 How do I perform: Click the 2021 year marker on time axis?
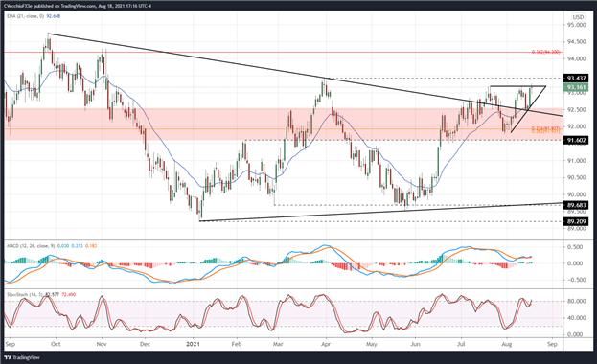tap(193, 344)
